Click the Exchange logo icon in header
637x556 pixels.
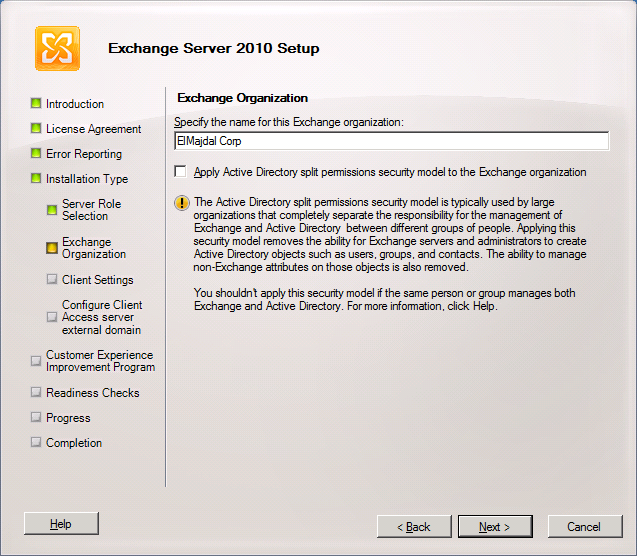pyautogui.click(x=57, y=48)
